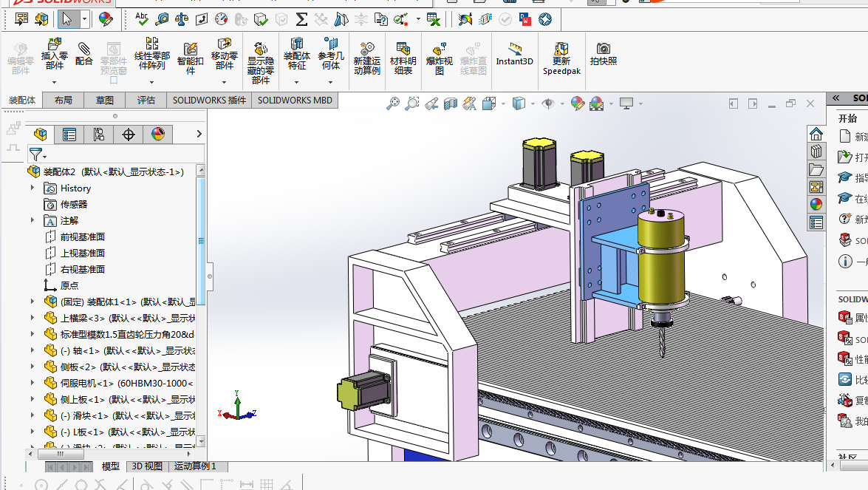Click Edit Appearance color ball icon

click(x=578, y=103)
